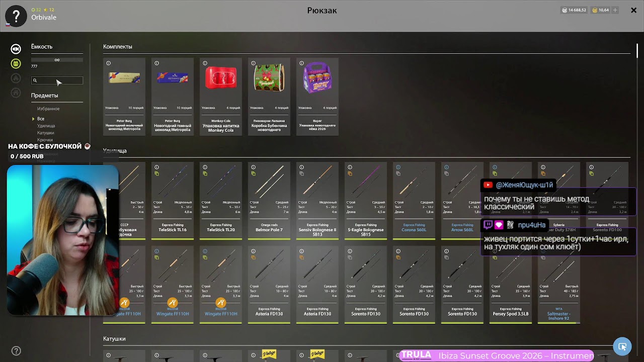644x362 pixels.
Task: Click the orange set icon on S-Eagle Bolognese SB15
Action: point(350,174)
